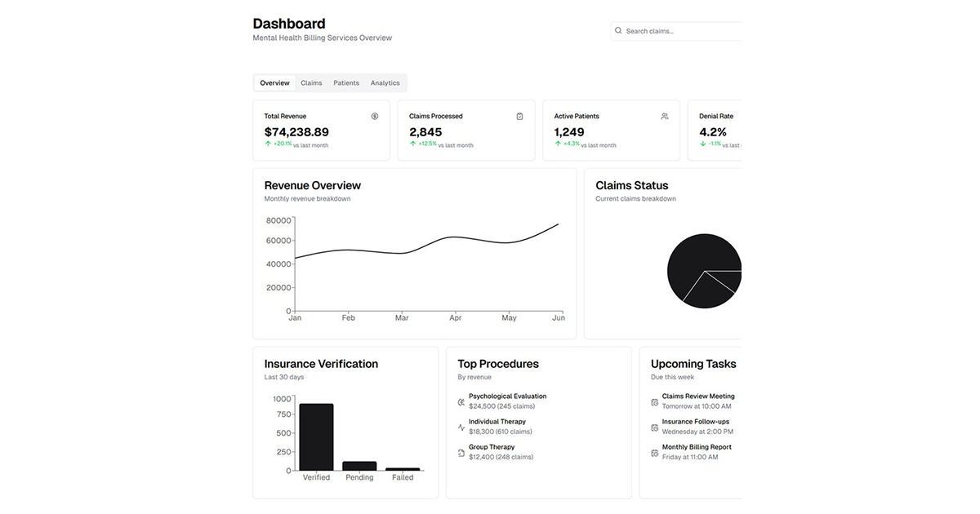Click the largest slice of Claims Status pie

(690, 261)
